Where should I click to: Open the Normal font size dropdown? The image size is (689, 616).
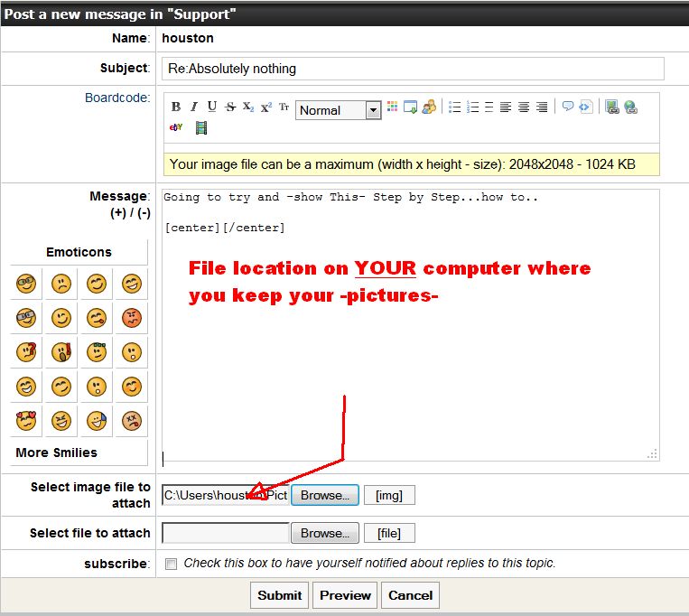pos(373,110)
